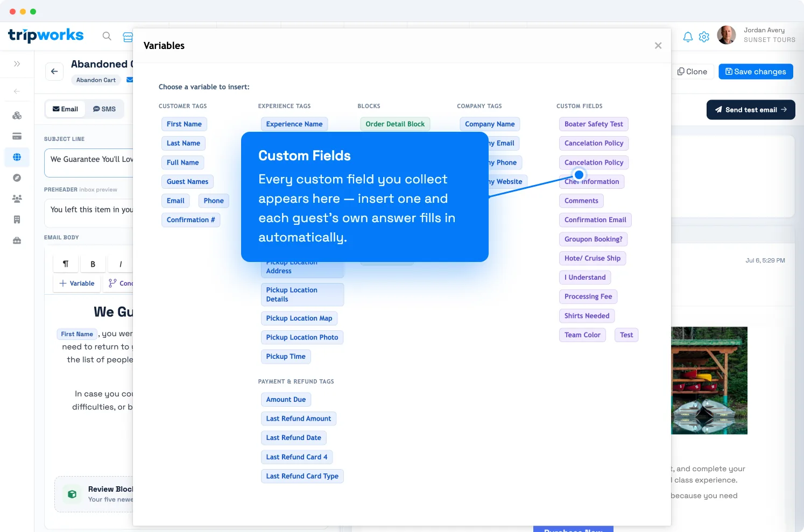
Task: Expand the sidebar with double chevron
Action: tap(17, 64)
